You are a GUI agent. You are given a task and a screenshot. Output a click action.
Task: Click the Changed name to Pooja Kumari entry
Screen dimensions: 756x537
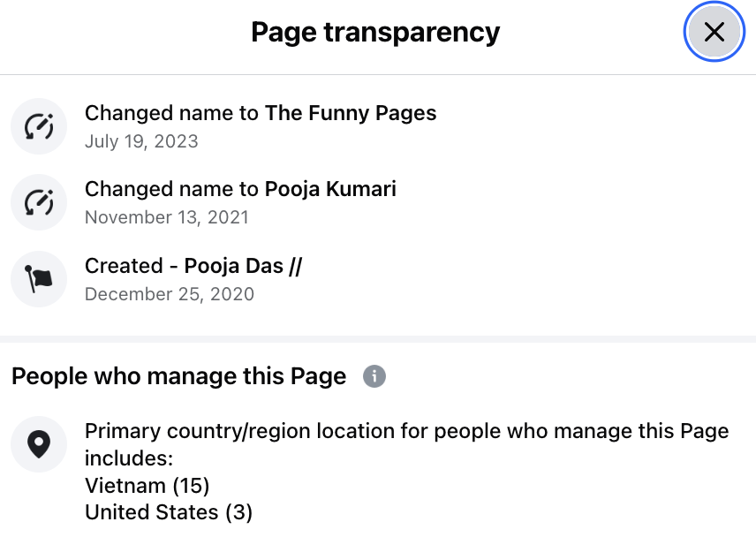[240, 189]
